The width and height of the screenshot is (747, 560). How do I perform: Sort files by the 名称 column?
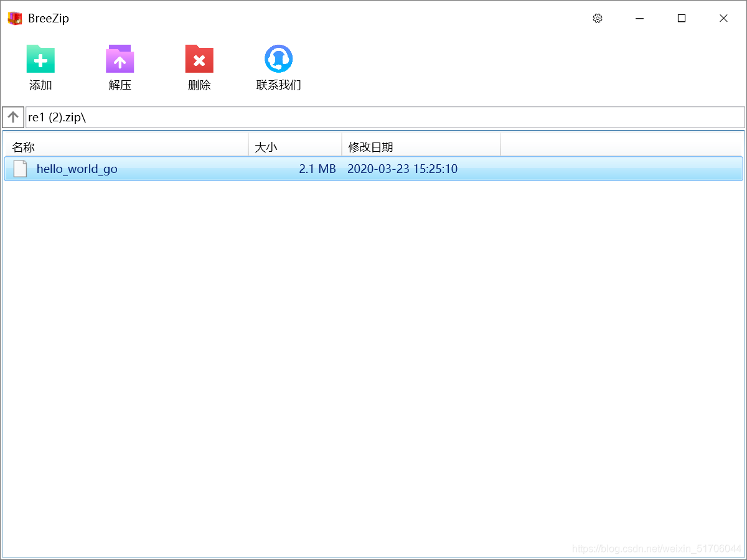pyautogui.click(x=23, y=147)
